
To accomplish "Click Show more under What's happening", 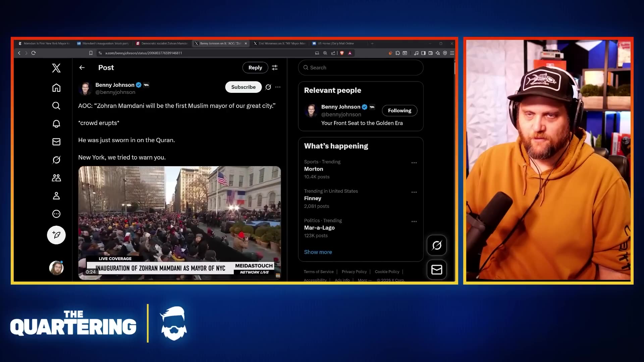I will [x=318, y=252].
